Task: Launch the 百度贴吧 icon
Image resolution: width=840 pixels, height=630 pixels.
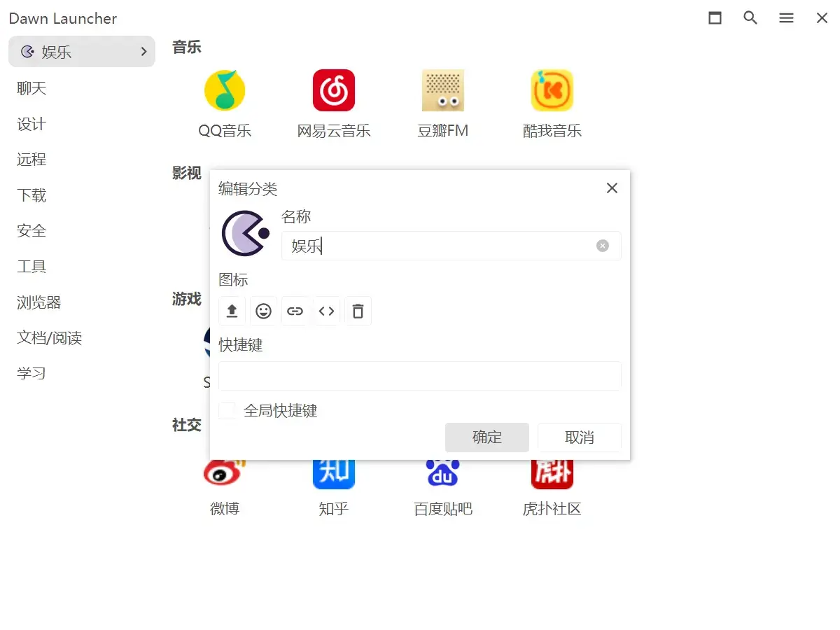Action: pos(443,474)
